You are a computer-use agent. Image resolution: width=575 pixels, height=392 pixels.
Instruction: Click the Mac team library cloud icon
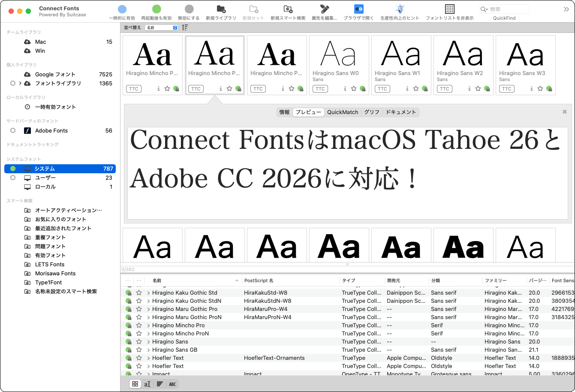point(27,42)
